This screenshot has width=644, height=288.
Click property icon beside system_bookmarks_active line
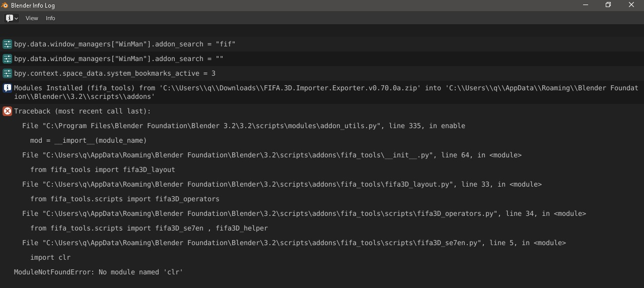tap(7, 74)
